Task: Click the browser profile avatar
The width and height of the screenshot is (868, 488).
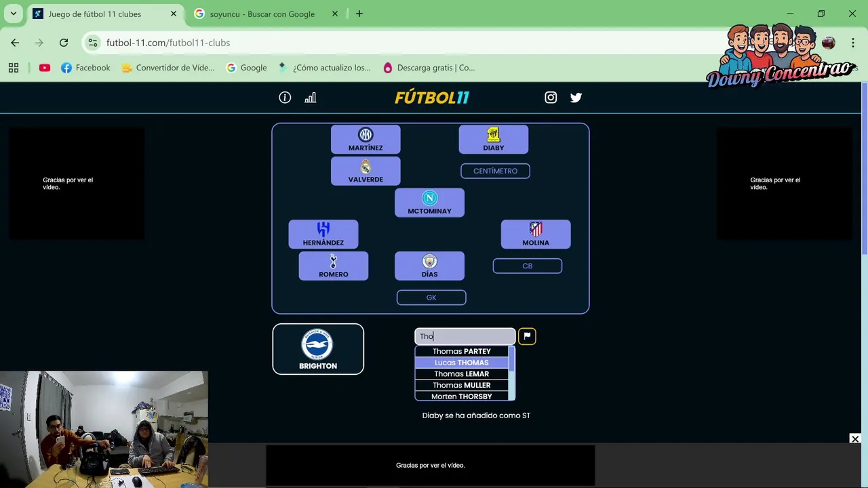Action: click(x=828, y=43)
